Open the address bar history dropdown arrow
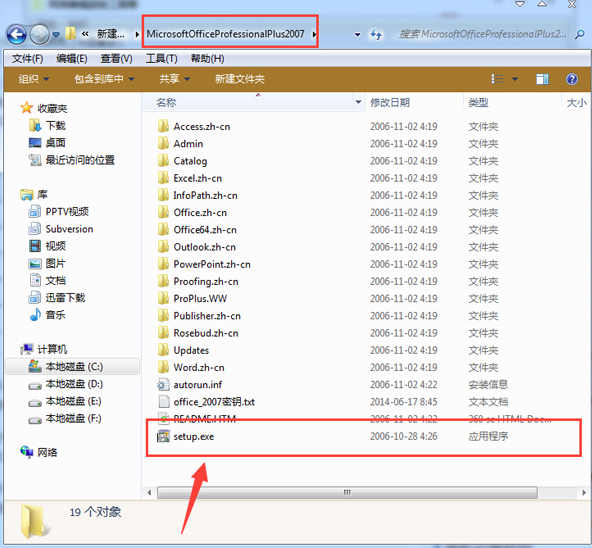The width and height of the screenshot is (592, 548). click(x=357, y=35)
